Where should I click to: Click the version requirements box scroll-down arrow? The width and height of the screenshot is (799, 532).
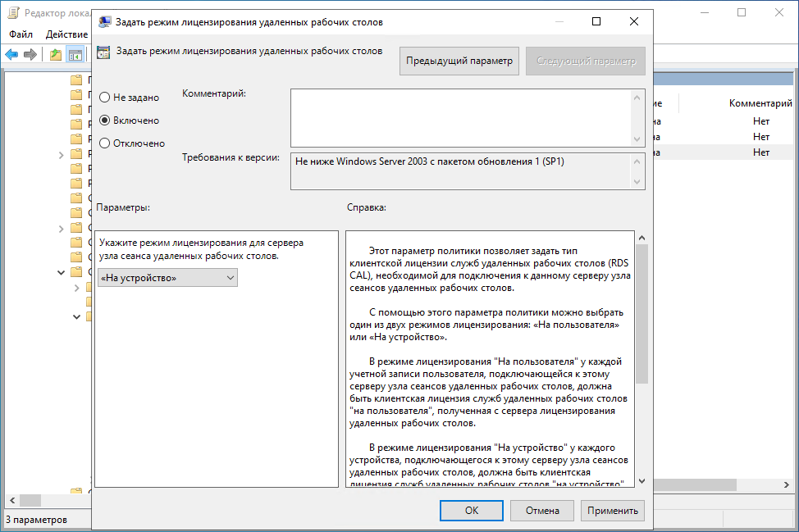(637, 182)
